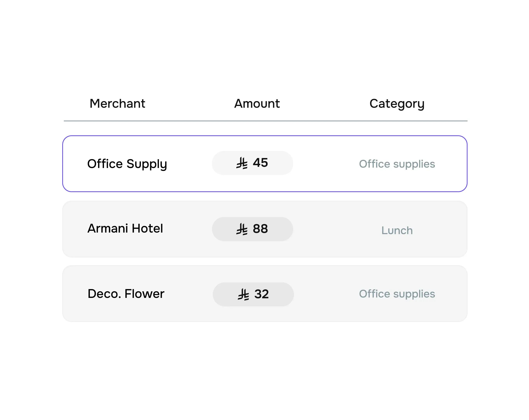Click the currency icon next to 88
Viewport: 529px width, 420px height.
click(242, 229)
